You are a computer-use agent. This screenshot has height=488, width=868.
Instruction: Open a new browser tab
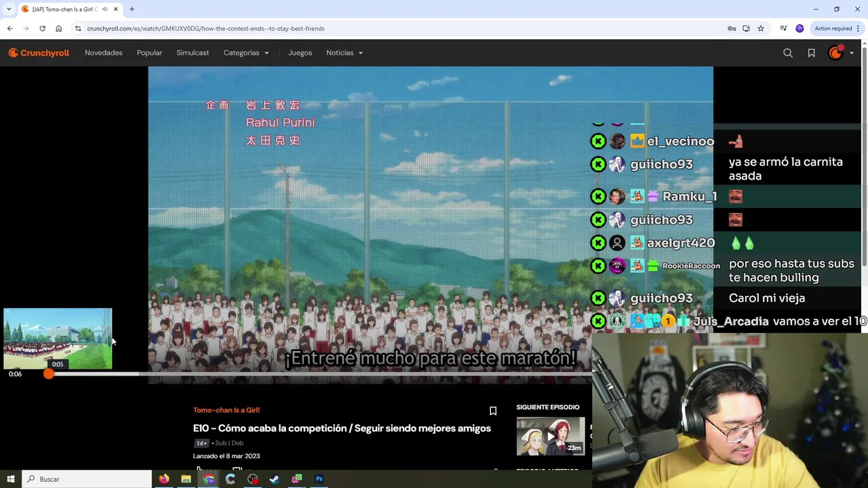pyautogui.click(x=132, y=9)
